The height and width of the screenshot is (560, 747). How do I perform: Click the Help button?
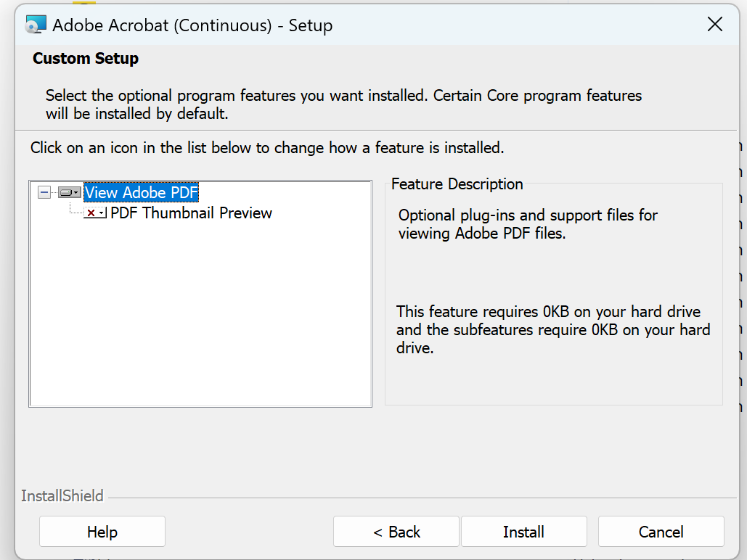102,531
